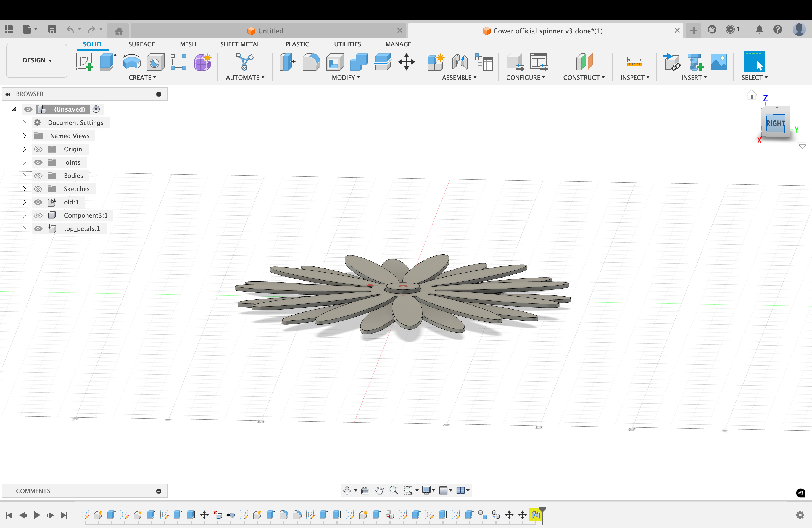Viewport: 812px width, 528px height.
Task: Click the RIGHT face of the ViewCube
Action: tap(775, 123)
